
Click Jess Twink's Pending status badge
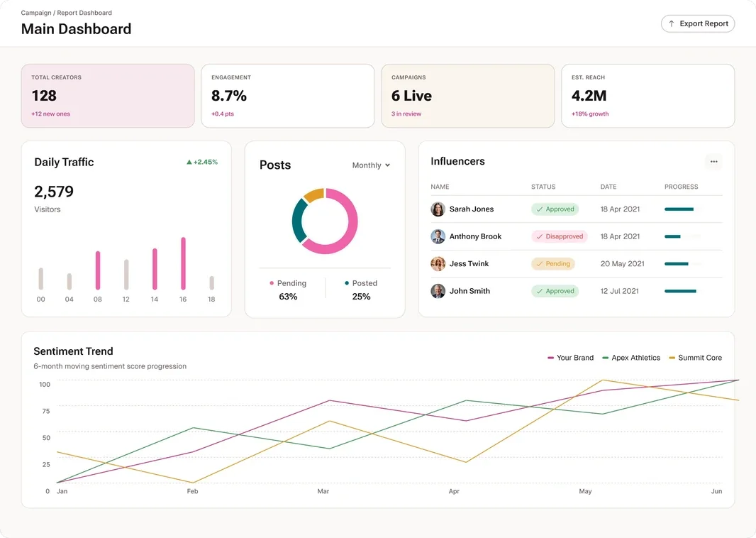553,263
